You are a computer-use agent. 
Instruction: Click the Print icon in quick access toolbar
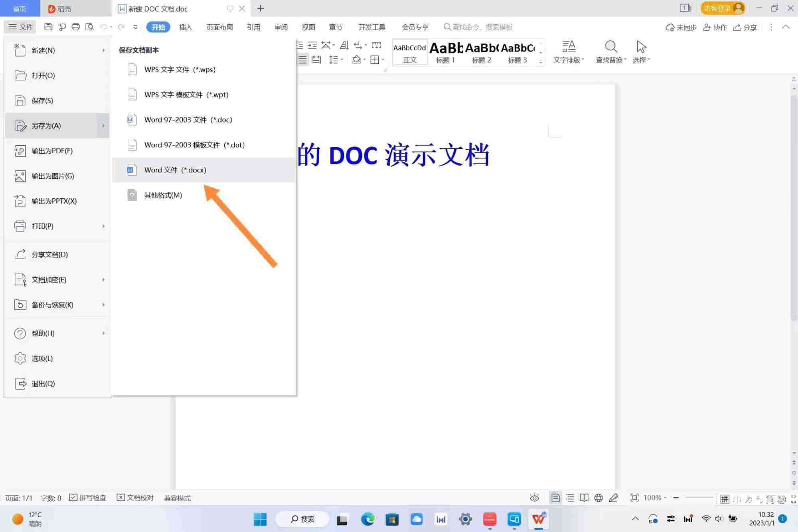[76, 27]
